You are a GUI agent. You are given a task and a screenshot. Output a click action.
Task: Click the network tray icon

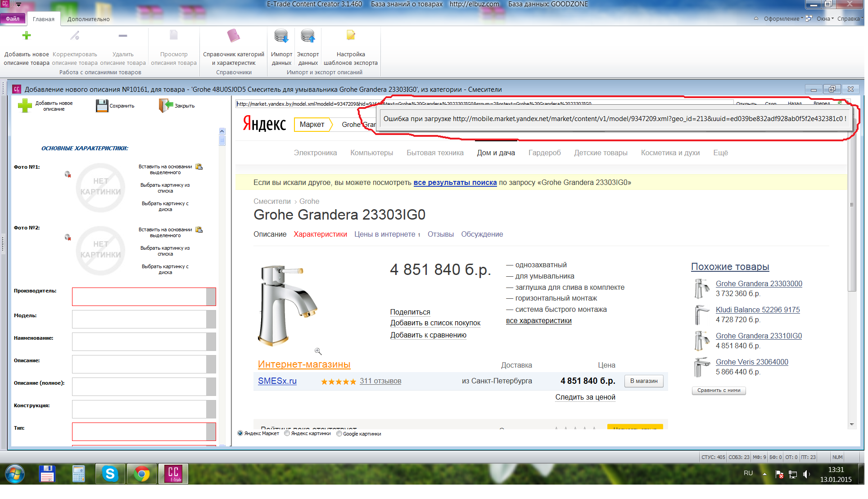coord(793,474)
